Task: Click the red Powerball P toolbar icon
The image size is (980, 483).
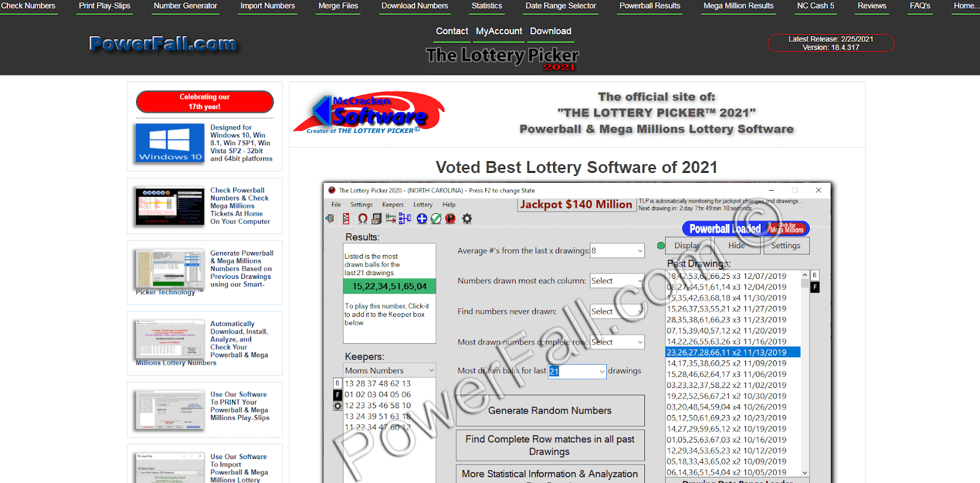Action: pos(450,219)
